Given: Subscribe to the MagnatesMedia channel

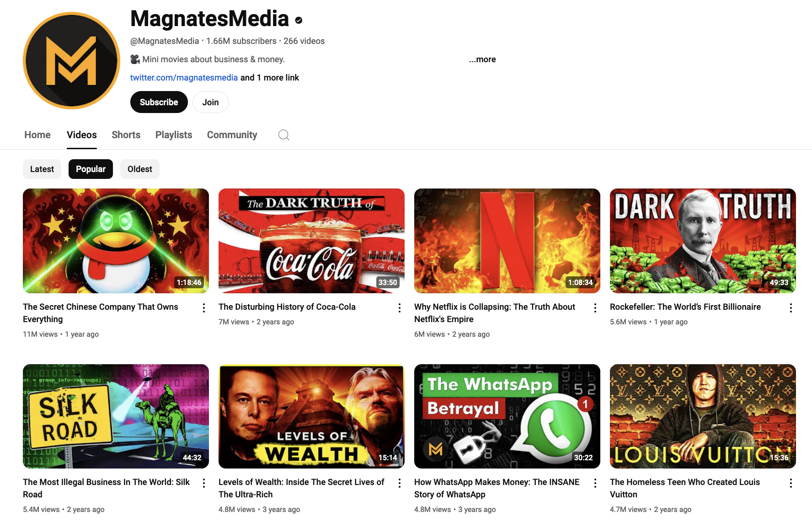Looking at the screenshot, I should (x=159, y=102).
